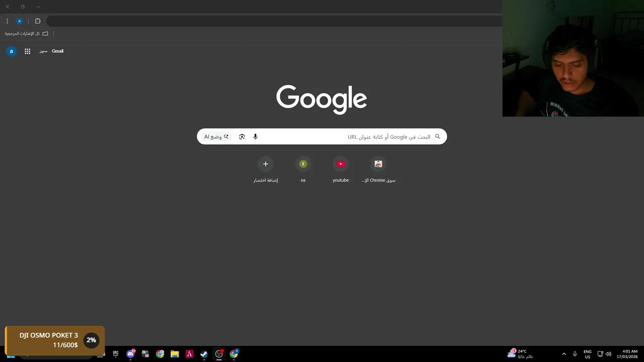Start voice search with microphone icon
Image resolution: width=644 pixels, height=362 pixels.
(255, 137)
